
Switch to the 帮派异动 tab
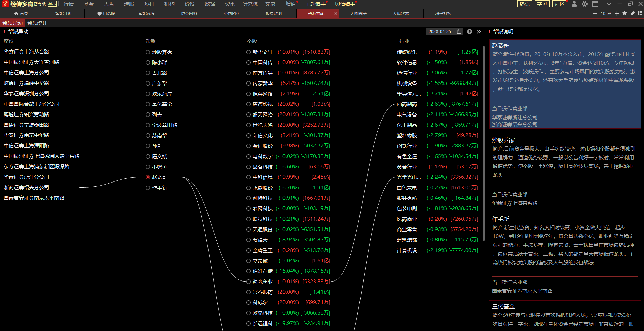12,23
